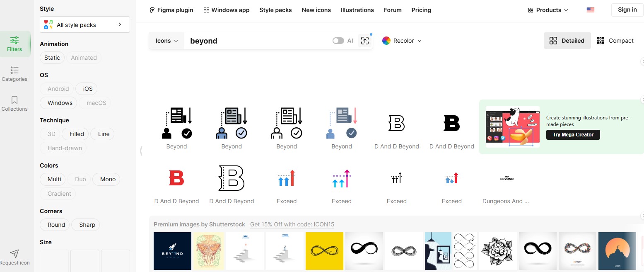Switch to Compact grid view

point(616,40)
